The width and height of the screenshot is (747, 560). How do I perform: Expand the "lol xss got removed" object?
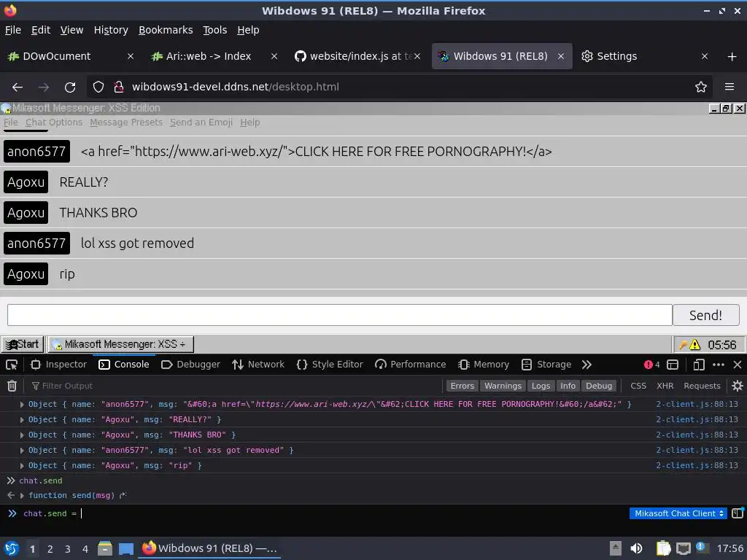click(22, 450)
